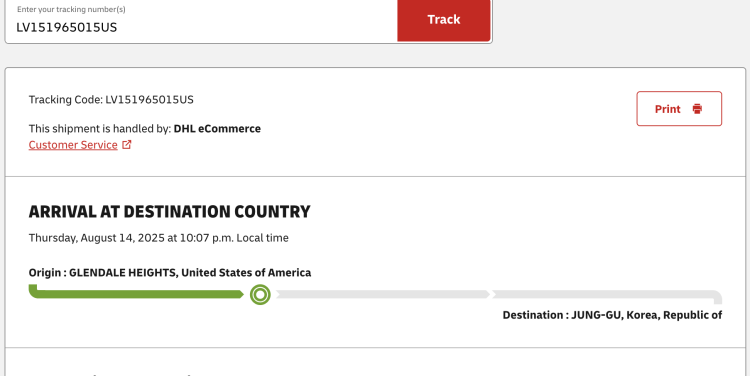Click the Thursday, August 14, 2025 timestamp

pyautogui.click(x=158, y=238)
